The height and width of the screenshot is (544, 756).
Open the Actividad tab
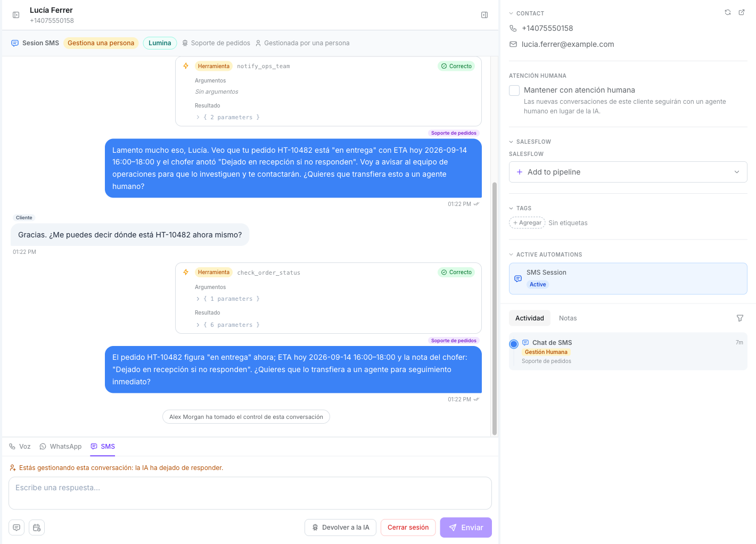click(530, 318)
